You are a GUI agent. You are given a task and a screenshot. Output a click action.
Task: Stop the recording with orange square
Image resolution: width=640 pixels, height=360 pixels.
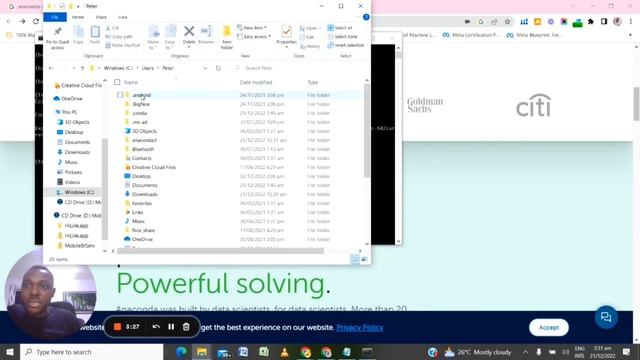(117, 327)
